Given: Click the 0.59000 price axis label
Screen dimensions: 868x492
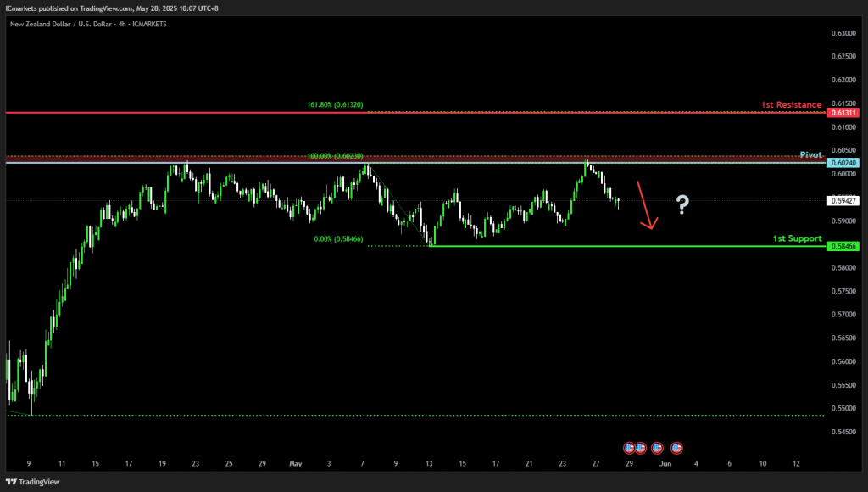Looking at the screenshot, I should pyautogui.click(x=843, y=221).
